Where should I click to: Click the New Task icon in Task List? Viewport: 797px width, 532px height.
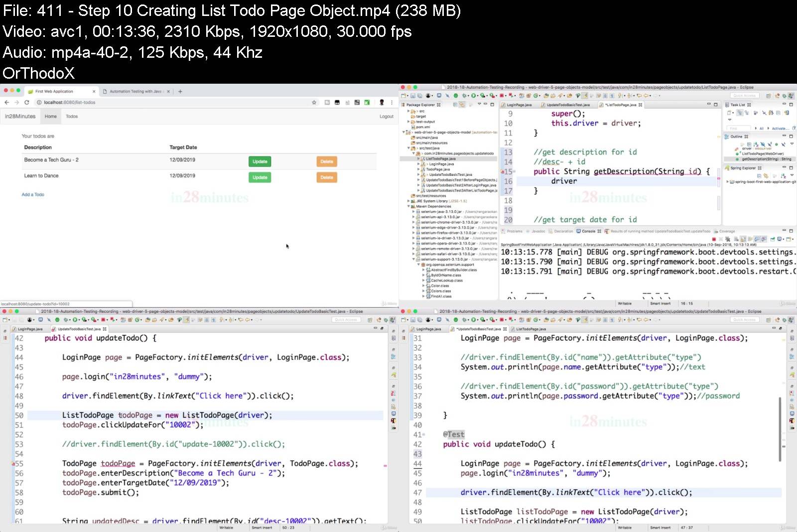(x=729, y=113)
